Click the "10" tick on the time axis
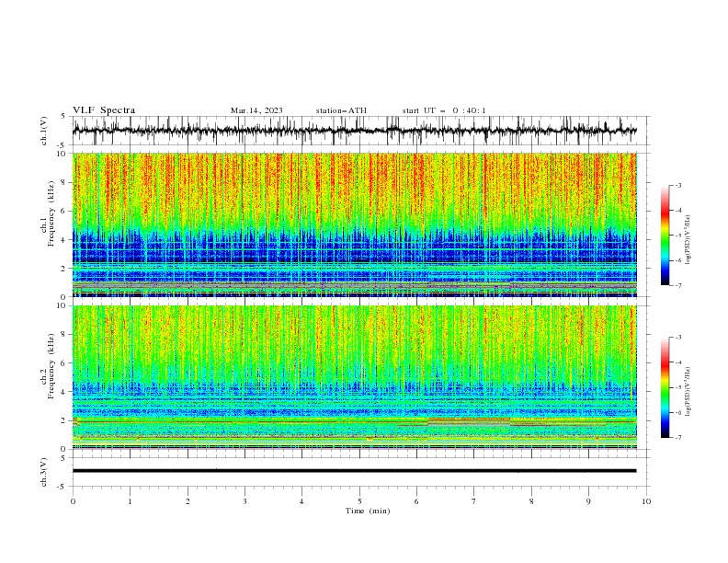Image resolution: width=728 pixels, height=563 pixels. [x=646, y=501]
